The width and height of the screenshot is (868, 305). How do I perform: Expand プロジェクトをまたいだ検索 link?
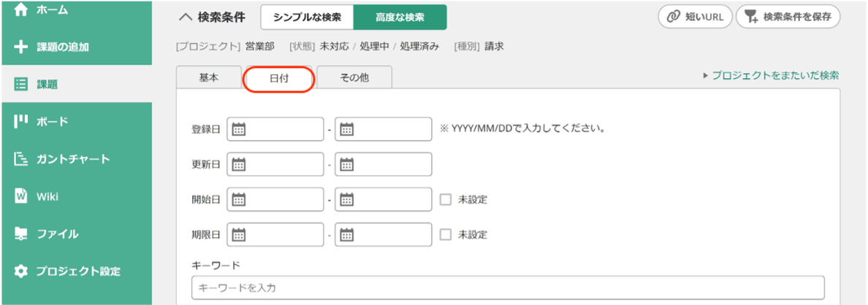click(x=770, y=75)
